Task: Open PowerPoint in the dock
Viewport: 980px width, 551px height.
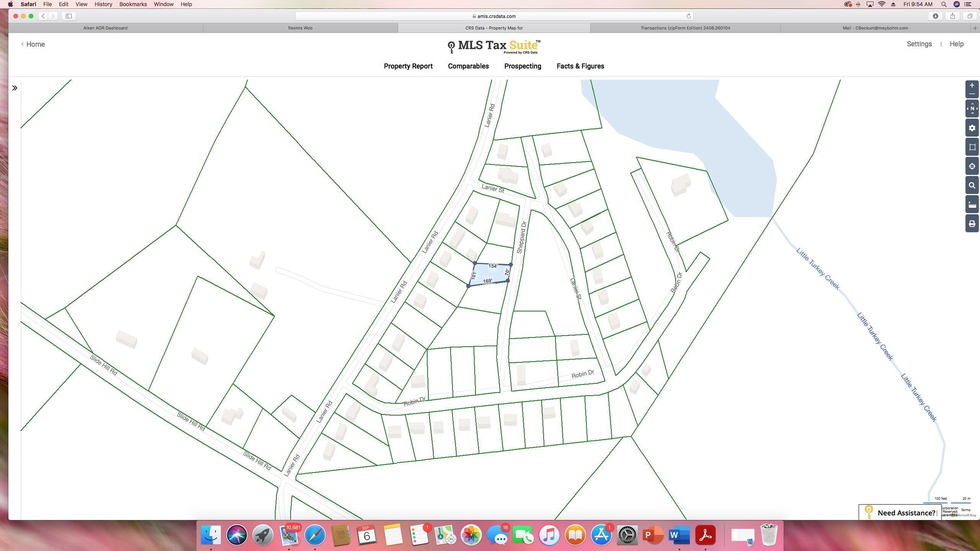Action: (x=653, y=535)
